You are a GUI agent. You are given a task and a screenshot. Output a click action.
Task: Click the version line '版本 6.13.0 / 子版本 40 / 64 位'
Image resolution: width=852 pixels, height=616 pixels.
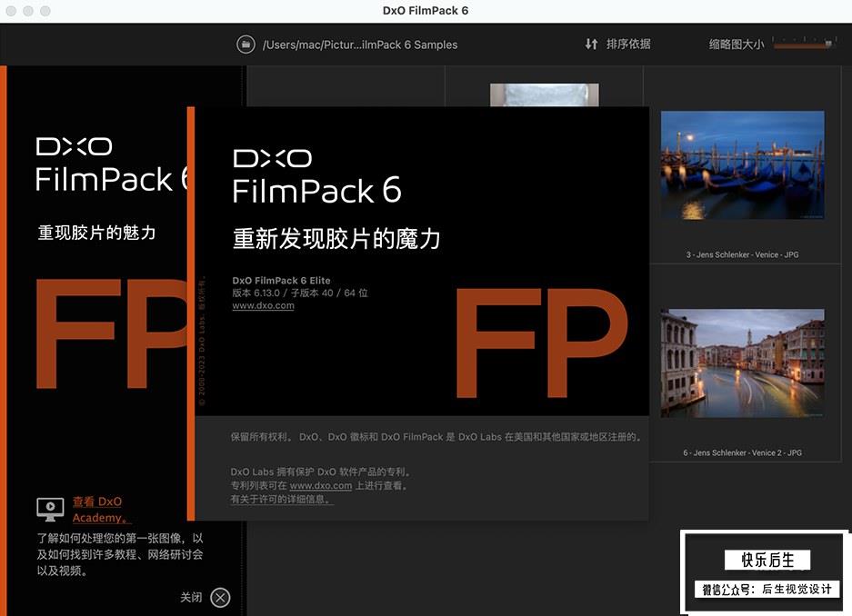coord(300,293)
